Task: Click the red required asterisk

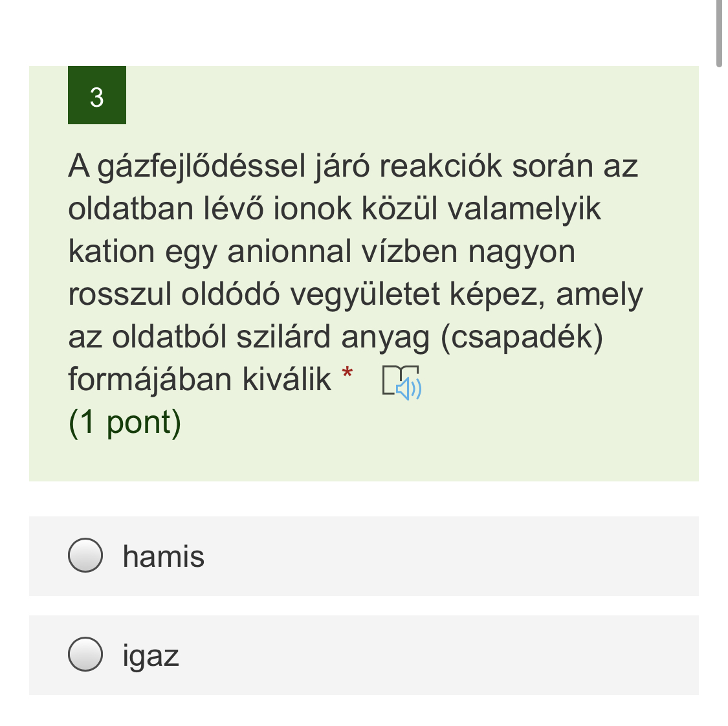Action: click(x=348, y=373)
